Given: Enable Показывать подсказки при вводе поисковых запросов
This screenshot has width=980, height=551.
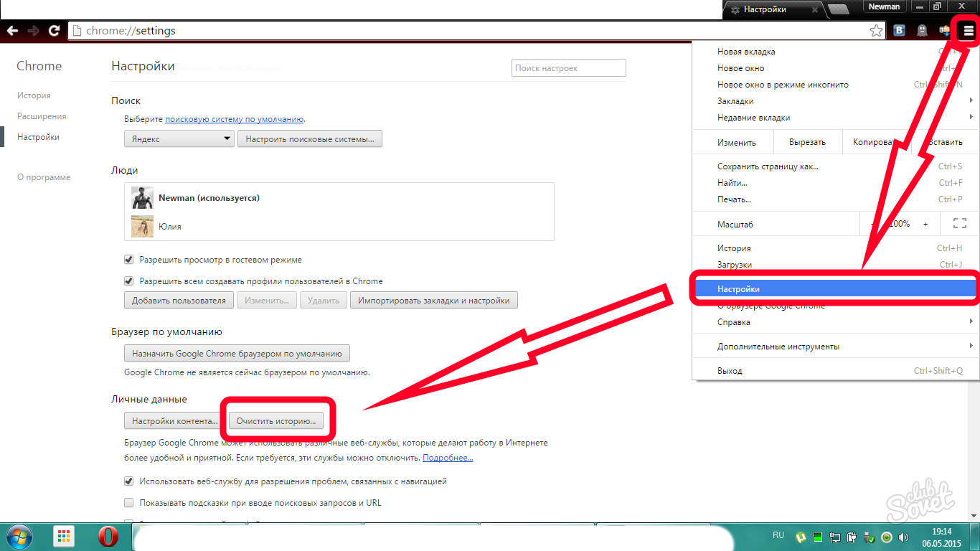Looking at the screenshot, I should coord(129,503).
